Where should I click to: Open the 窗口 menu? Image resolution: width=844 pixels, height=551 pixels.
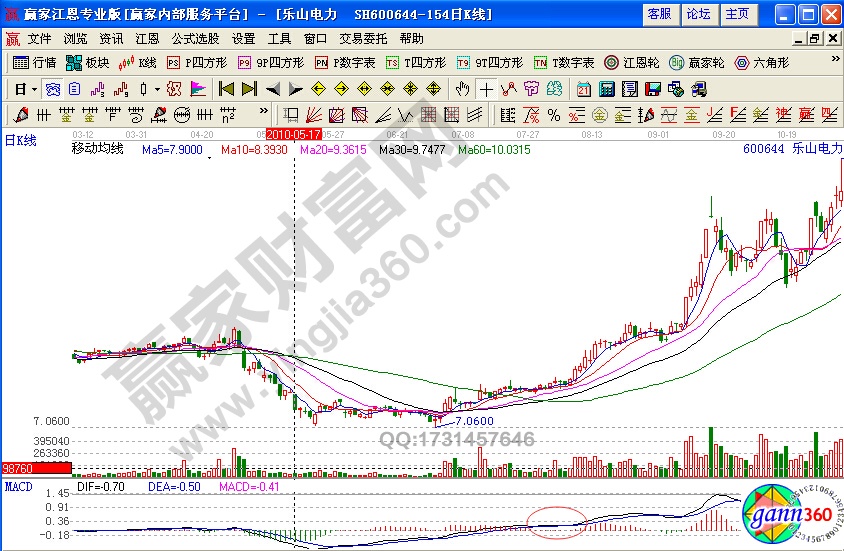coord(315,39)
